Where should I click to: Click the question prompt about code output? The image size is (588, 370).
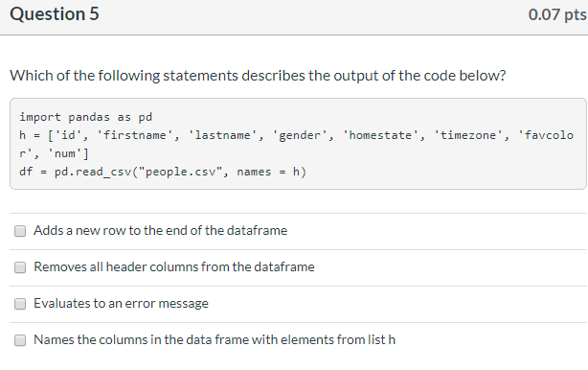coord(258,76)
